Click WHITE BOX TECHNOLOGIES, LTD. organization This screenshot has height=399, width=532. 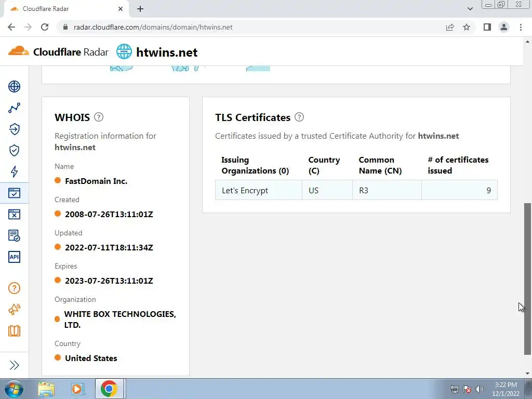120,320
